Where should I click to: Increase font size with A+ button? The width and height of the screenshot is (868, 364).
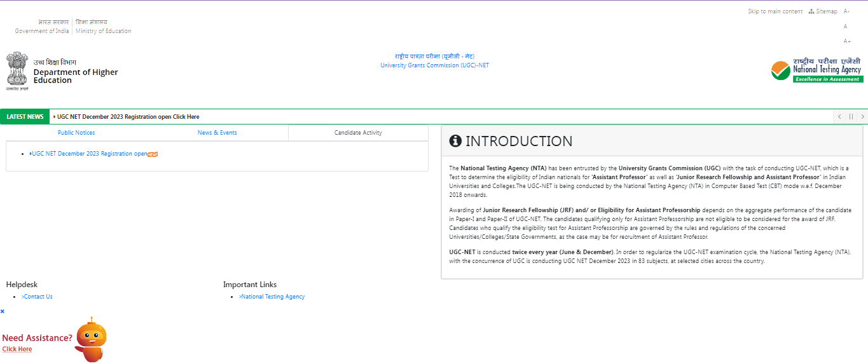(x=847, y=41)
